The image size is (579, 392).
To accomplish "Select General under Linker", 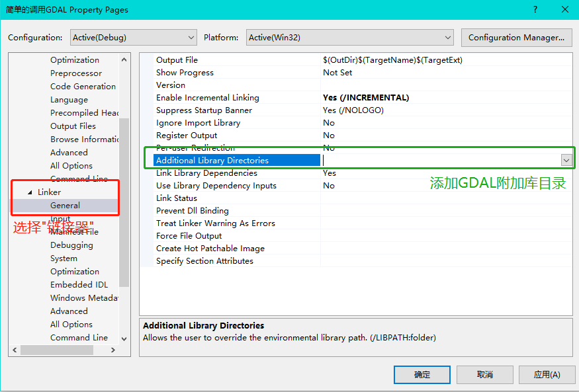I will pyautogui.click(x=65, y=206).
